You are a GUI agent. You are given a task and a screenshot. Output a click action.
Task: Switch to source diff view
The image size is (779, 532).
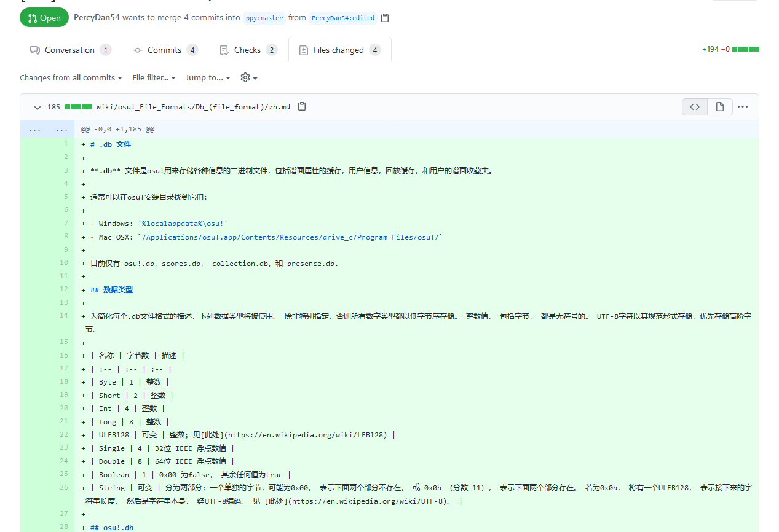695,107
